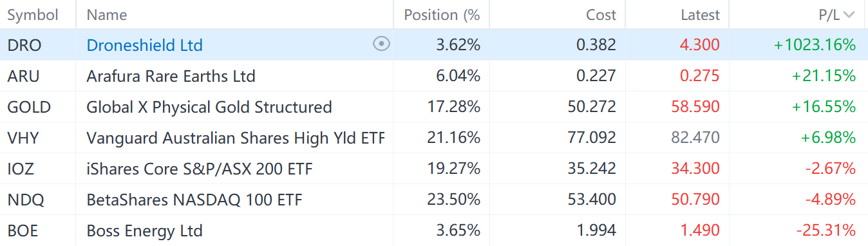Screen dimensions: 868x246
Task: Sort by Latest column header
Action: 701,15
